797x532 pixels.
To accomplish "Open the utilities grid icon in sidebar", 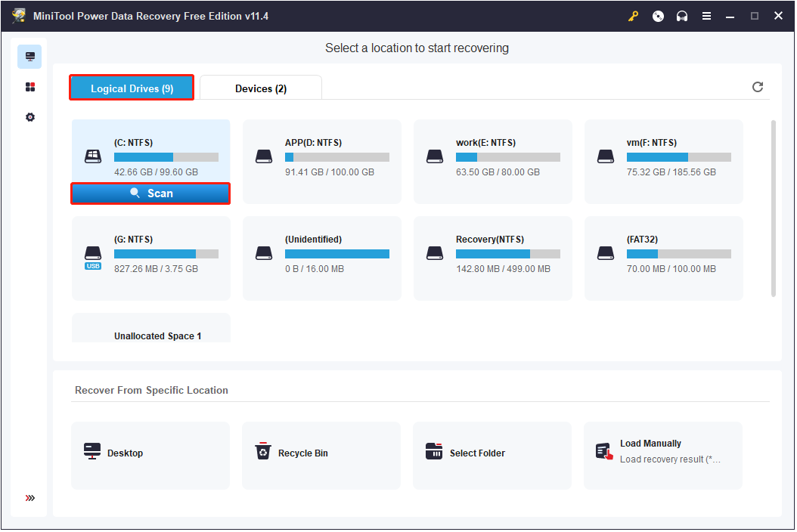I will [30, 87].
